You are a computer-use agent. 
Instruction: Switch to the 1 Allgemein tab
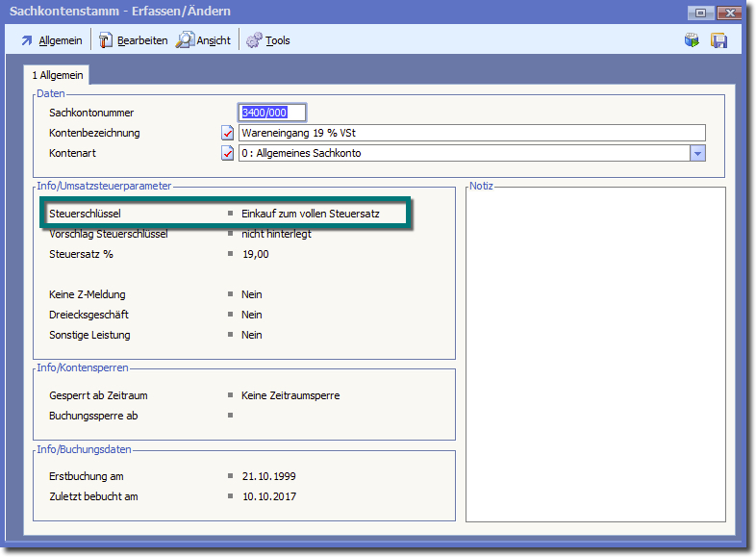pos(59,75)
